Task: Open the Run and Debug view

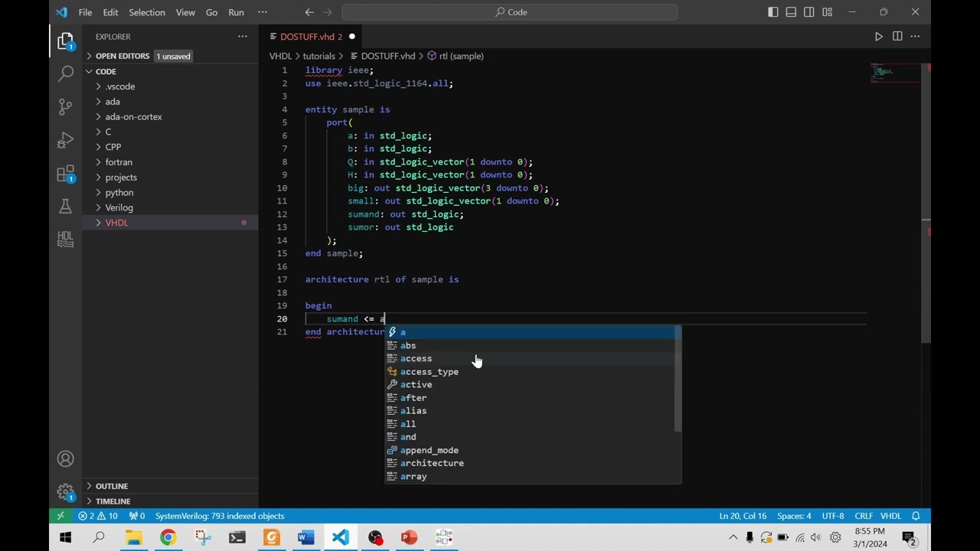Action: coord(66,140)
